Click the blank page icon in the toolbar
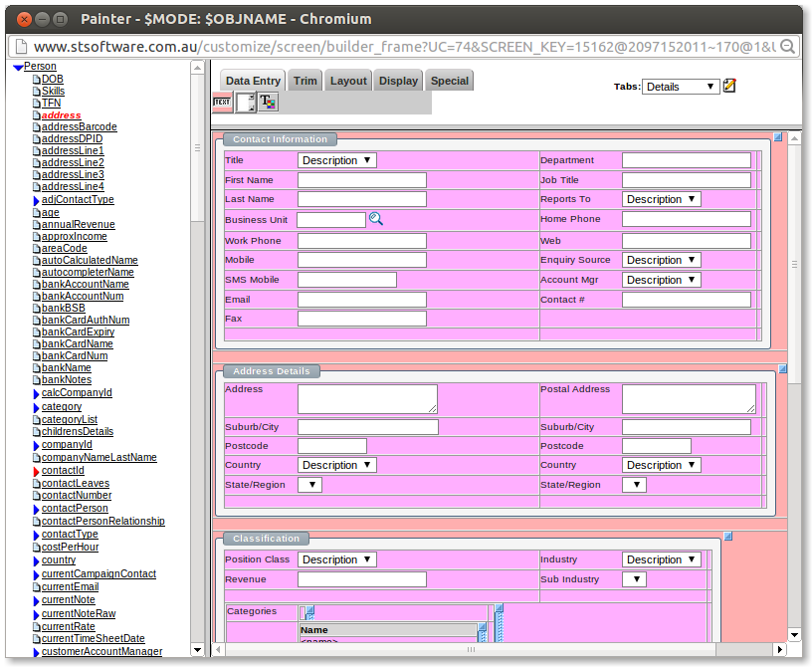The width and height of the screenshot is (812, 667). point(244,102)
